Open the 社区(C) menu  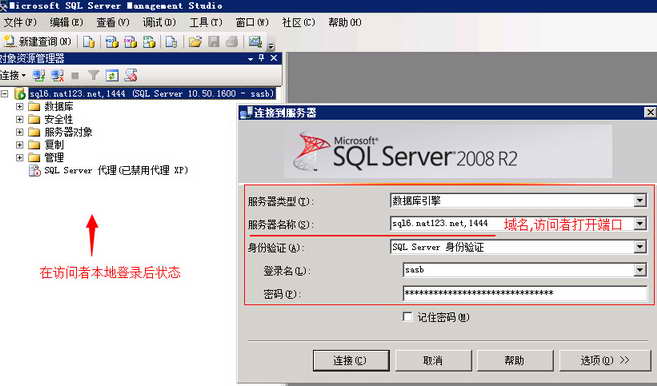(x=298, y=22)
